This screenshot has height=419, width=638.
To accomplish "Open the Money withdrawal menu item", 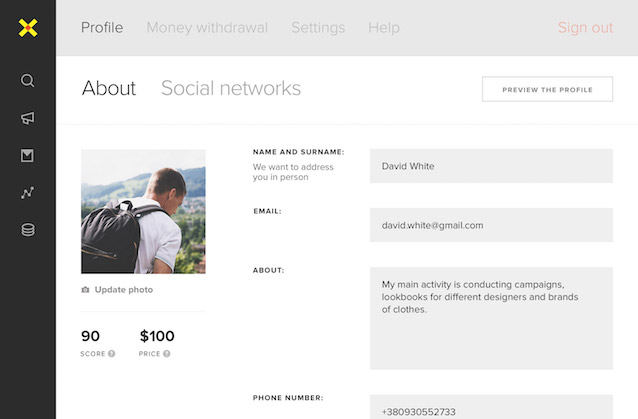I will pos(207,28).
